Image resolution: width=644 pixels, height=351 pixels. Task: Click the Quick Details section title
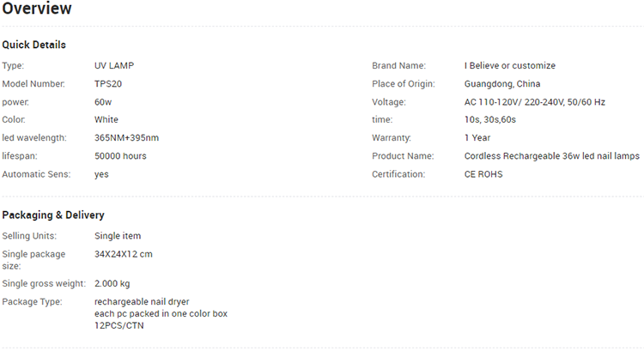(x=33, y=45)
